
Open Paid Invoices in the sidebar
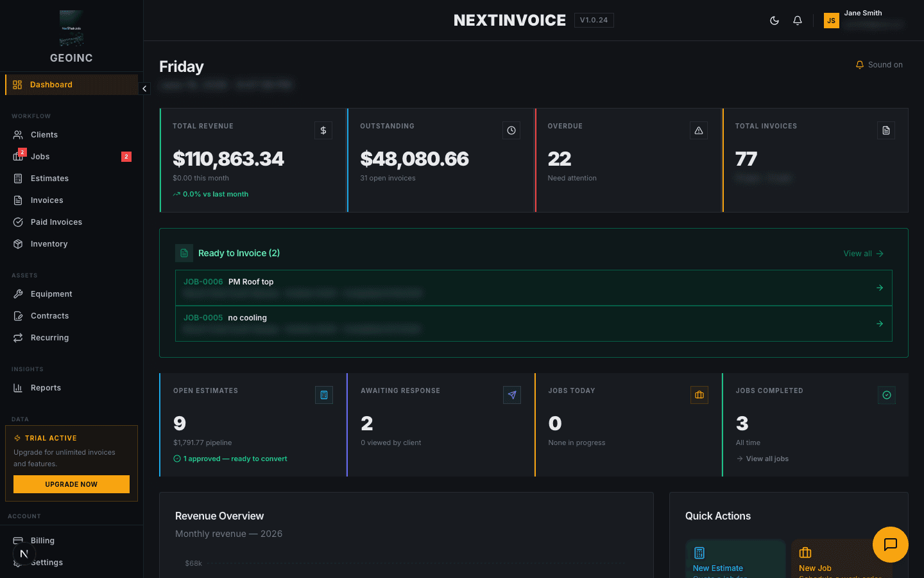click(x=71, y=222)
